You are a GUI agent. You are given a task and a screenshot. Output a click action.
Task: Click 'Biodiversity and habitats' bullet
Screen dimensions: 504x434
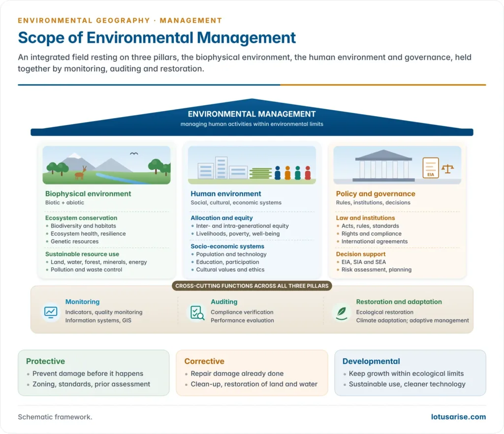83,226
